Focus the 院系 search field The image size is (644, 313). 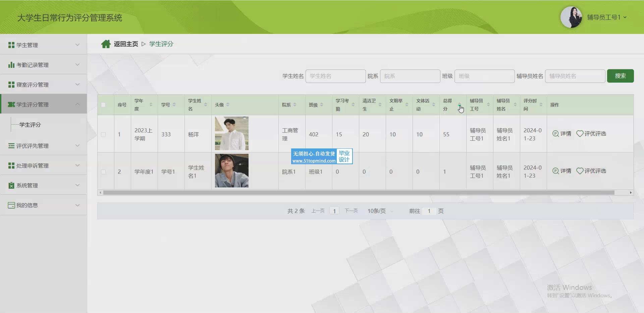pos(410,76)
